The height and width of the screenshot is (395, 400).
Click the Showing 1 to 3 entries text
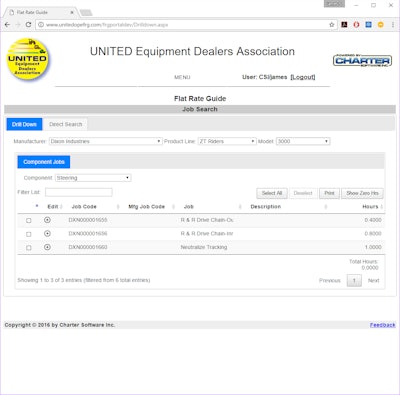click(84, 280)
